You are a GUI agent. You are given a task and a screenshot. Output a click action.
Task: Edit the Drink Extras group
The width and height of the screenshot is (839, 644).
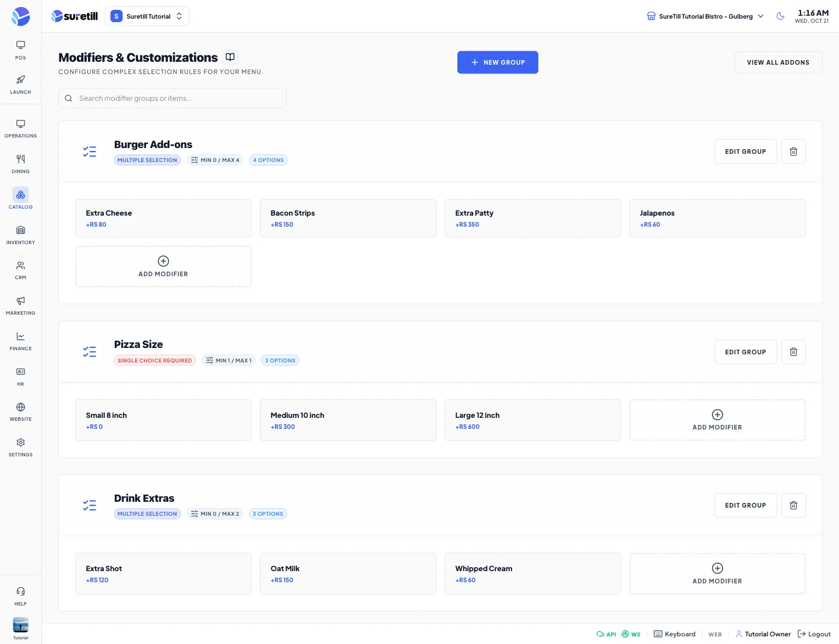[x=745, y=505]
